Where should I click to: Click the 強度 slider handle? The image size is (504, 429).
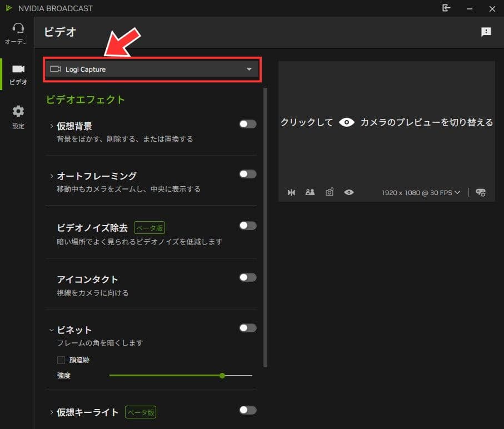(222, 375)
